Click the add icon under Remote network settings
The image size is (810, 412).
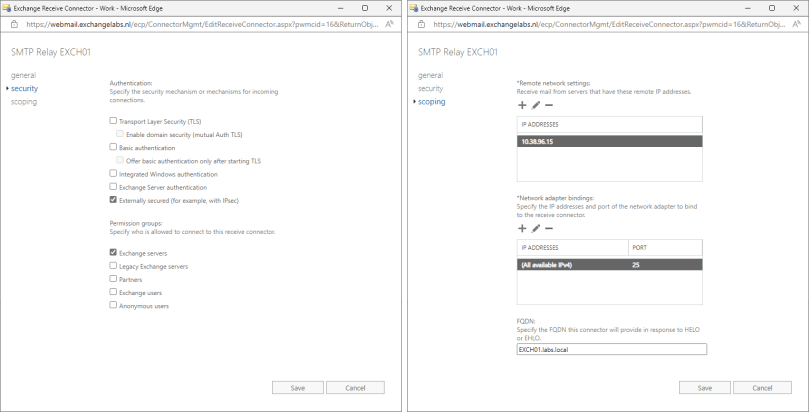[522, 105]
